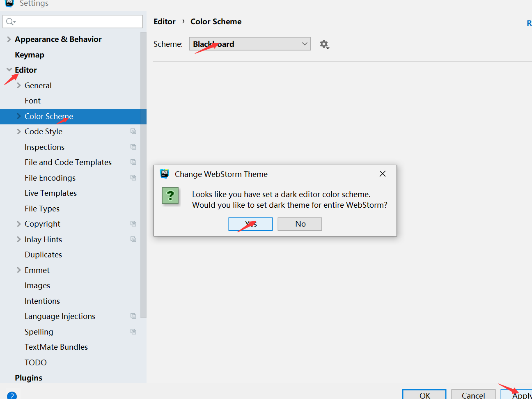Select File Types

click(x=42, y=209)
